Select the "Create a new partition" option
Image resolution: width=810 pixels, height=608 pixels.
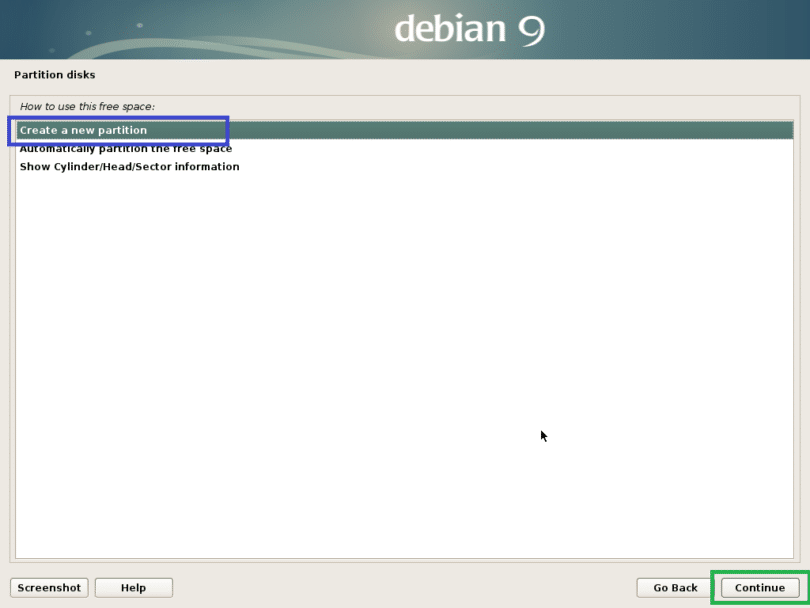point(83,130)
